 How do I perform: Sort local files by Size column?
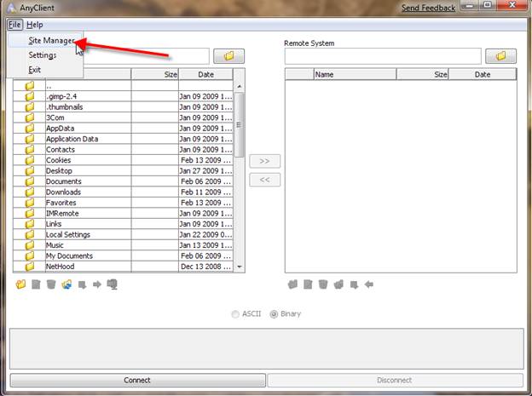[154, 74]
